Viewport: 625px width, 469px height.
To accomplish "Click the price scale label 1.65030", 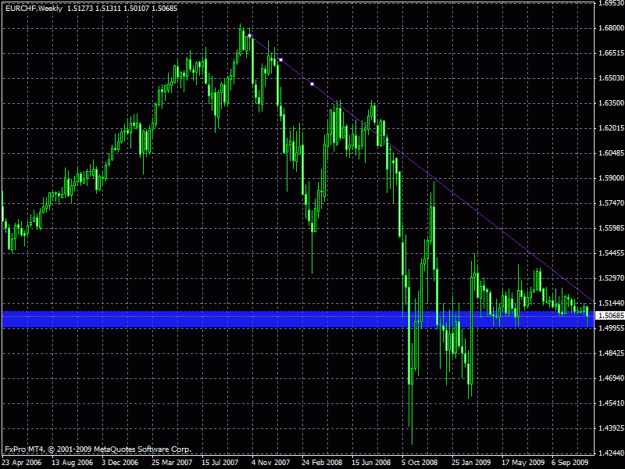I will coord(611,78).
